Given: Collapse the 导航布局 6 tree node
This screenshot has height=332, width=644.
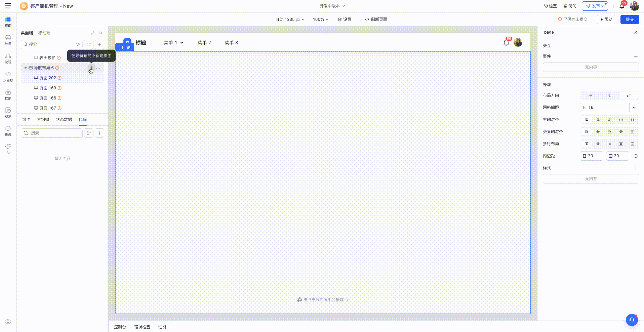Looking at the screenshot, I should (x=25, y=68).
